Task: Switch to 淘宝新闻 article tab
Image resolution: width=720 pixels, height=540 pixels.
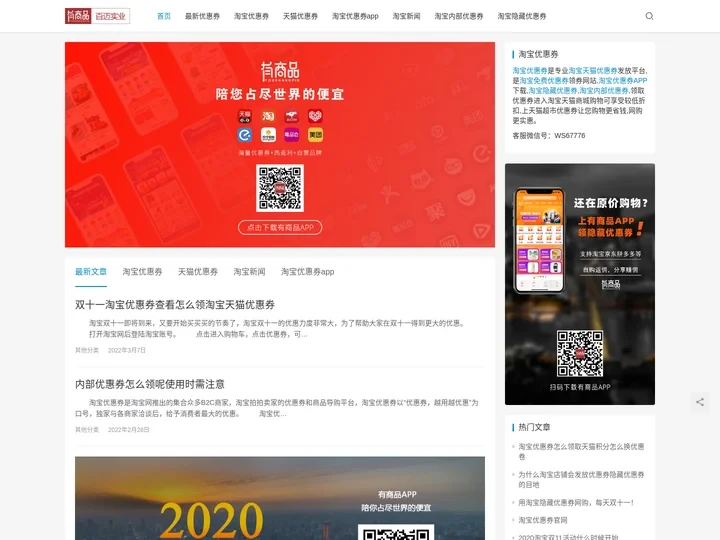Action: click(249, 272)
